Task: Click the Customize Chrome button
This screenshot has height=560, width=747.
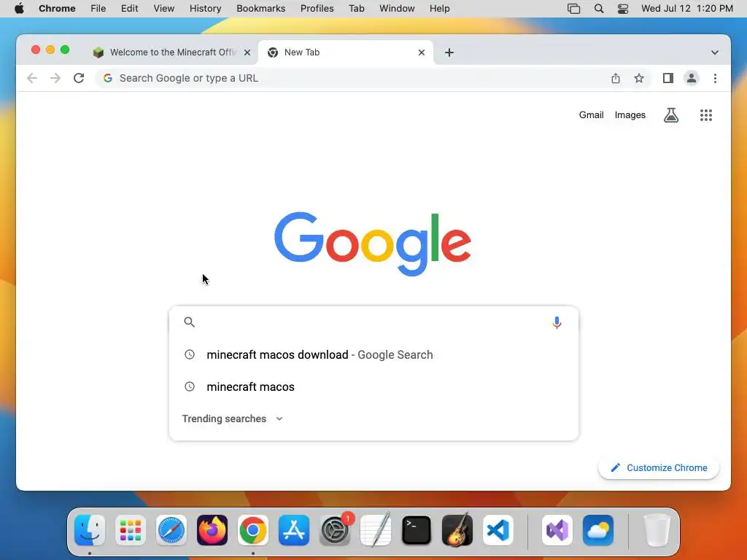Action: 659,467
